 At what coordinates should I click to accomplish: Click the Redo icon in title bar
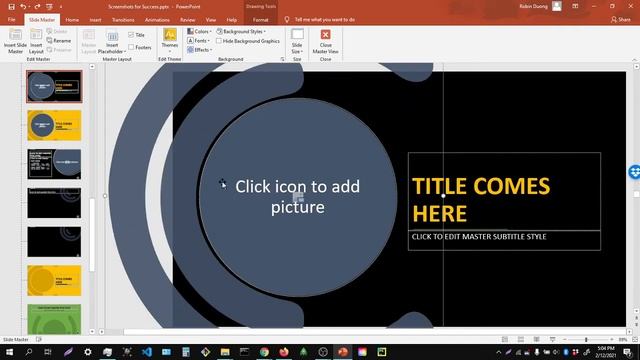pos(37,7)
